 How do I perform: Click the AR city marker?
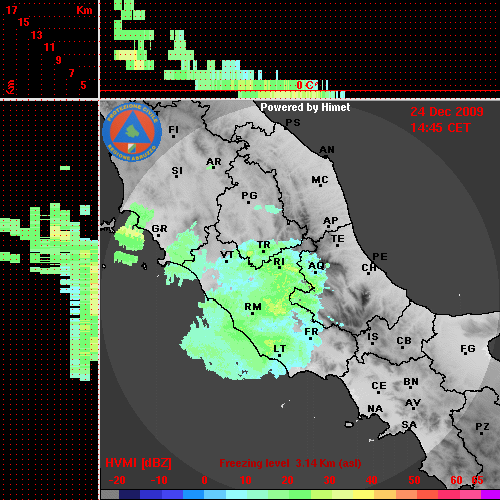click(x=213, y=167)
